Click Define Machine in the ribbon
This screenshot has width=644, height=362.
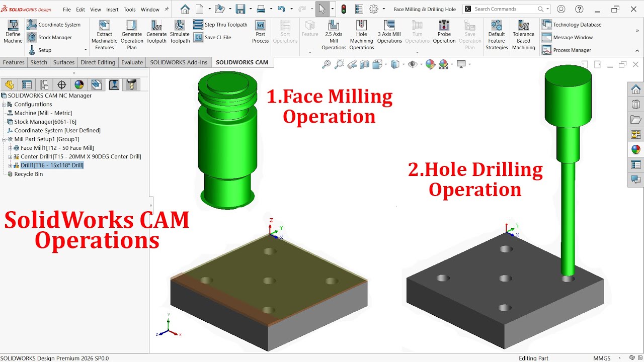click(13, 32)
